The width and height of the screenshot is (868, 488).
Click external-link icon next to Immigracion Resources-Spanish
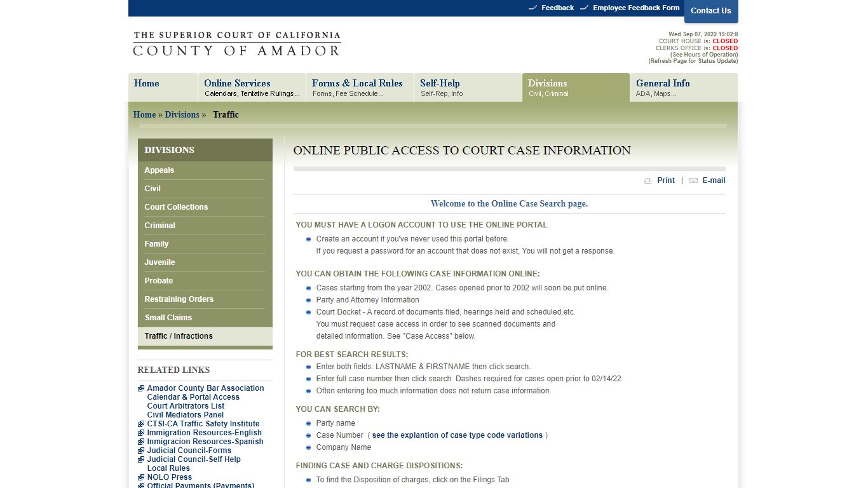[x=141, y=442]
